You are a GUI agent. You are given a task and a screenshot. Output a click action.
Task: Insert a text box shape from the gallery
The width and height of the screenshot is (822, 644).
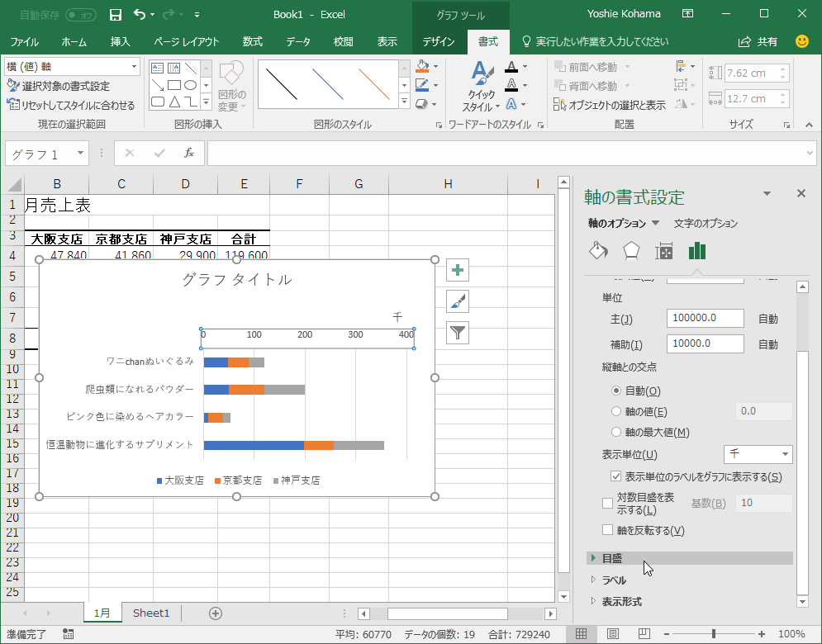[157, 69]
